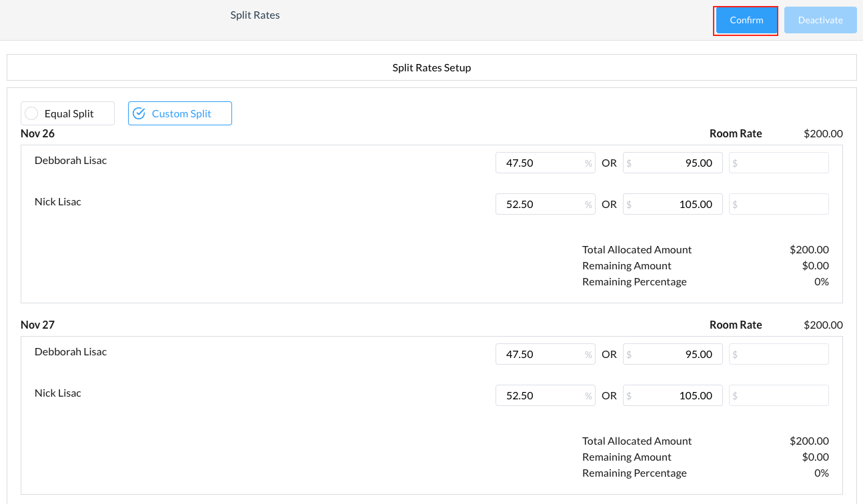The image size is (863, 504).
Task: Select the Custom Split option
Action: tap(179, 113)
